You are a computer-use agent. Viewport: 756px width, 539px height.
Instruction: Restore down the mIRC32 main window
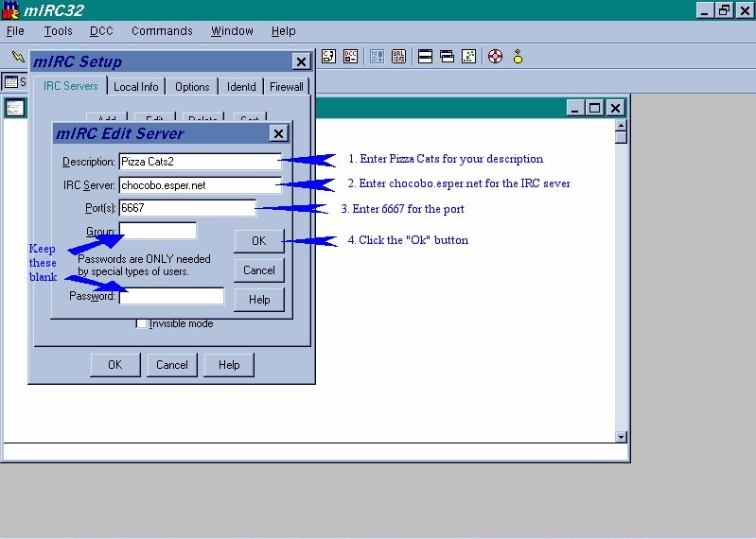coord(724,10)
